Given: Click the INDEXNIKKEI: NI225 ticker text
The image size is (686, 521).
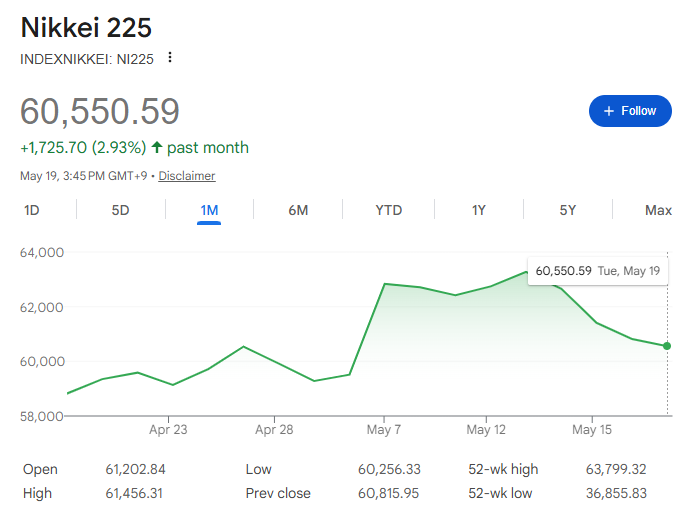Looking at the screenshot, I should tap(87, 59).
